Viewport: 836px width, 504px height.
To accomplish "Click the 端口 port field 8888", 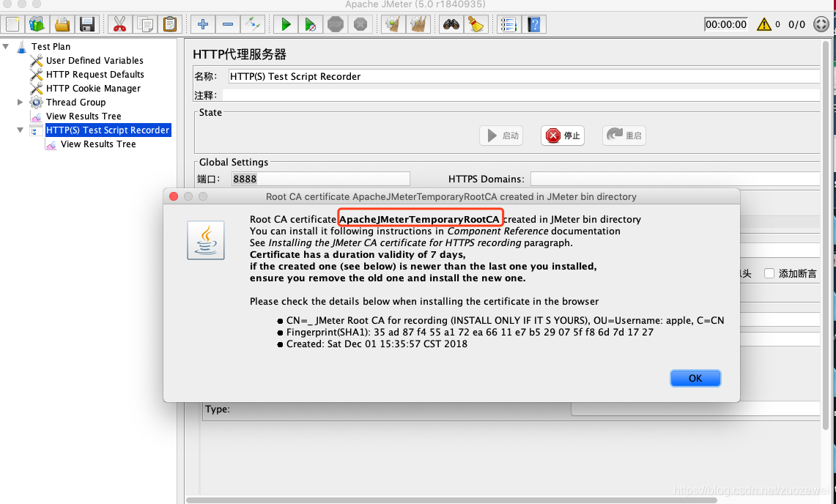I will (x=321, y=179).
